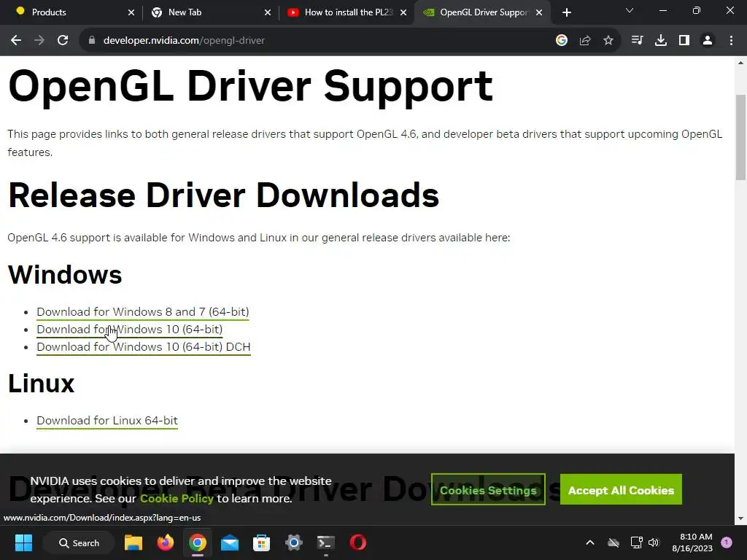Open Download for Windows 8 and 7 link
Screen dimensions: 747x560
pyautogui.click(x=143, y=312)
